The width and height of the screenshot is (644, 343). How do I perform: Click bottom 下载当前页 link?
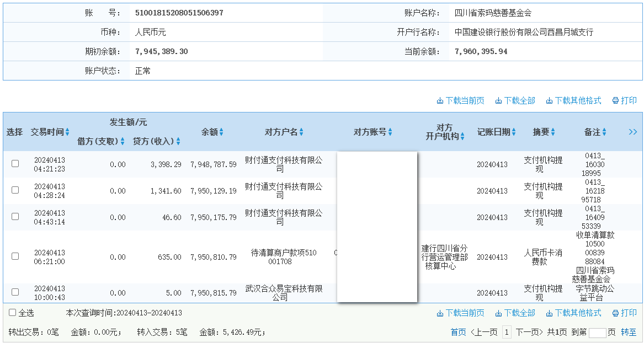point(460,313)
